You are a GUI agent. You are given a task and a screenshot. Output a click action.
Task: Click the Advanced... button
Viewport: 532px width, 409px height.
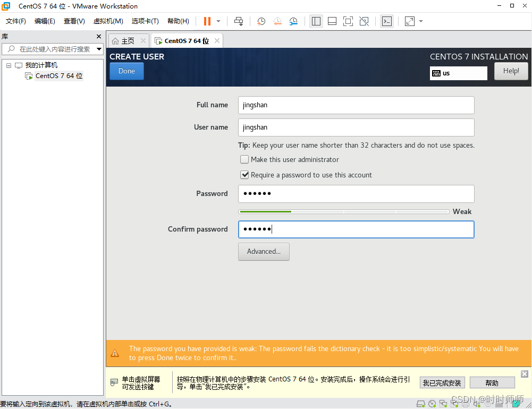264,252
